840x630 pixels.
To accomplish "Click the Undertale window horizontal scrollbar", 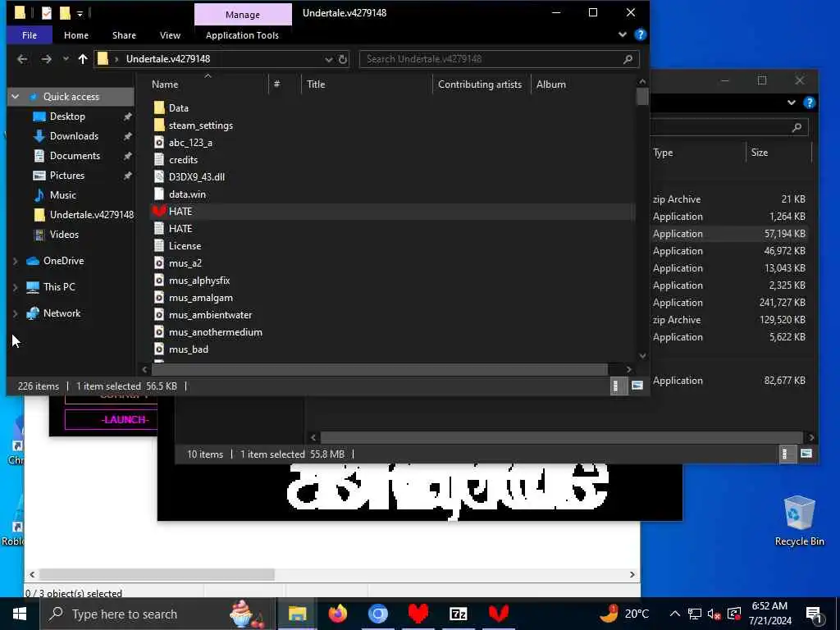I will tap(379, 369).
